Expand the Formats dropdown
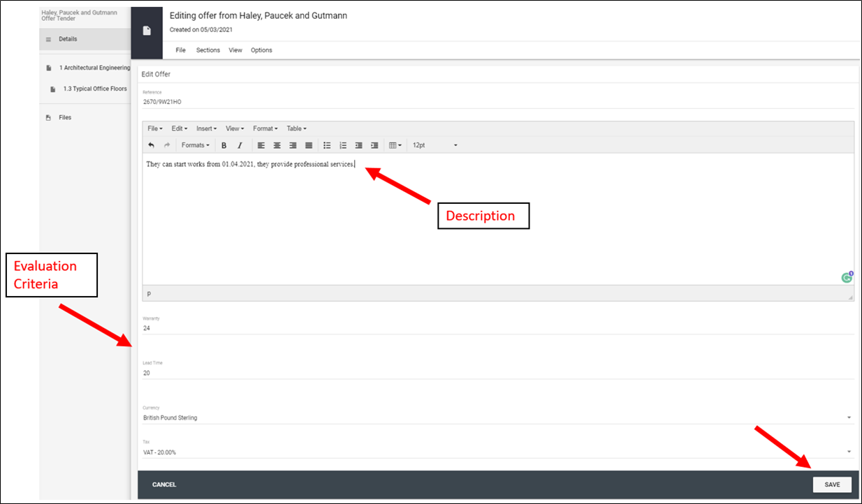Screen dimensions: 862x504 click(195, 145)
